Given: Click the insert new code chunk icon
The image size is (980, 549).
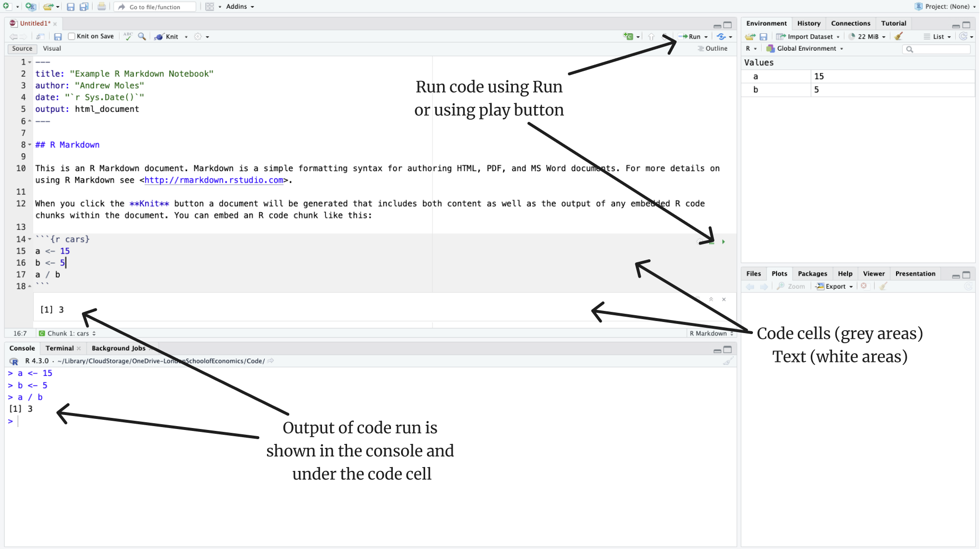Looking at the screenshot, I should pos(628,37).
